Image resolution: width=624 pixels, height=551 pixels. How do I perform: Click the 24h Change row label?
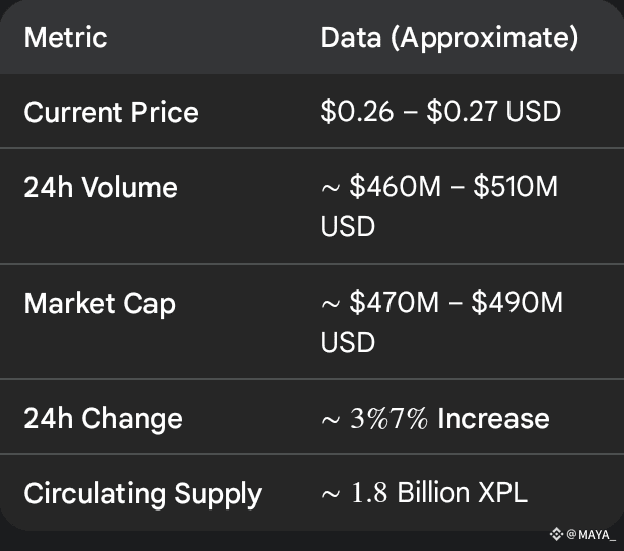point(103,417)
